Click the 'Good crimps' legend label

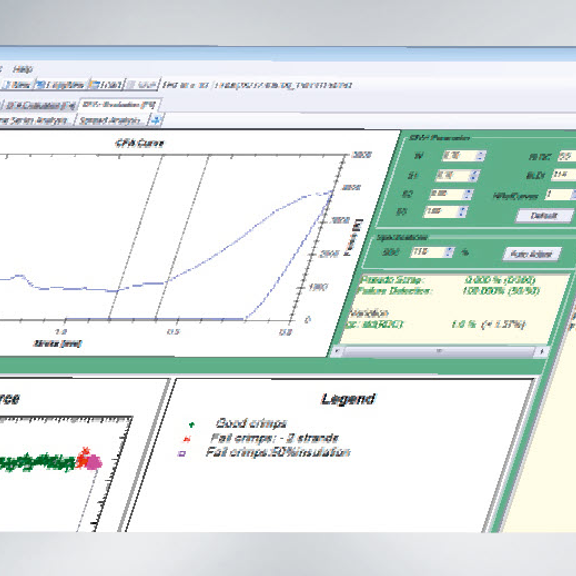(251, 423)
